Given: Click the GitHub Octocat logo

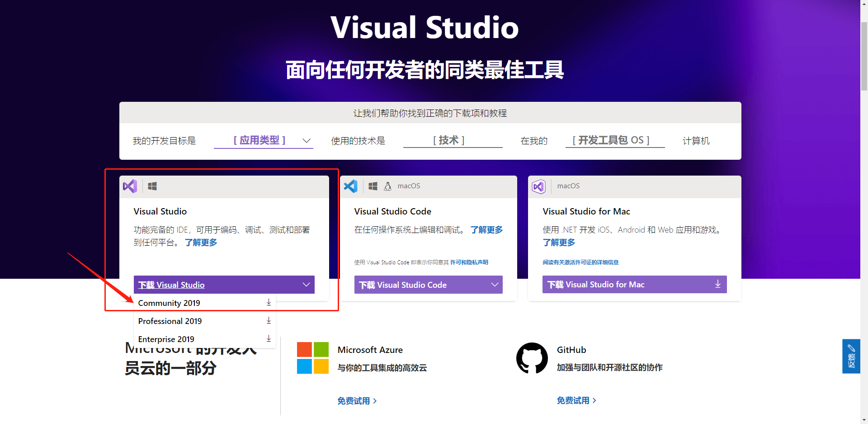Looking at the screenshot, I should 532,358.
